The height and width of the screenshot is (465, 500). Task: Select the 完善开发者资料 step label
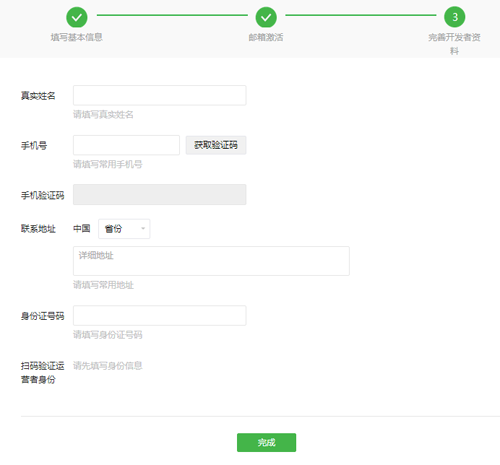tap(455, 44)
